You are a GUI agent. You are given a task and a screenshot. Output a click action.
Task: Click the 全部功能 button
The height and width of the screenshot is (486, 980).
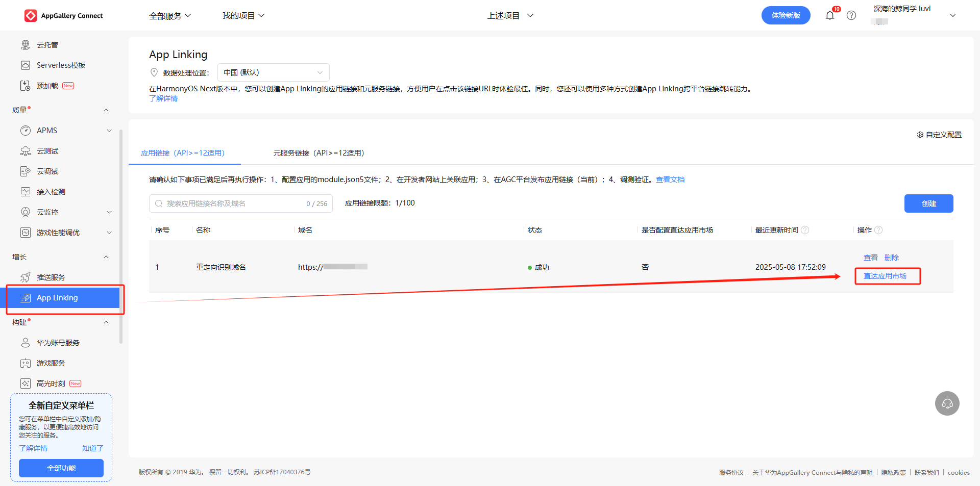pos(61,468)
